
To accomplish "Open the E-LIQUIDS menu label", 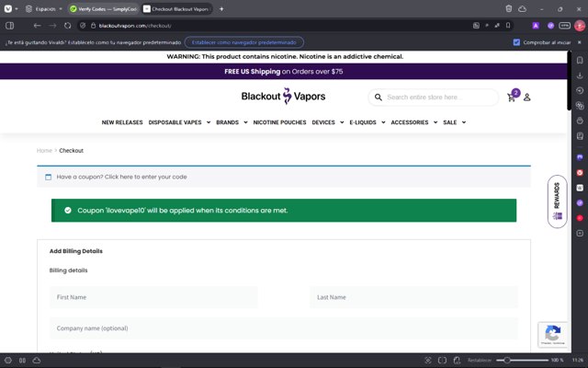I will 363,122.
